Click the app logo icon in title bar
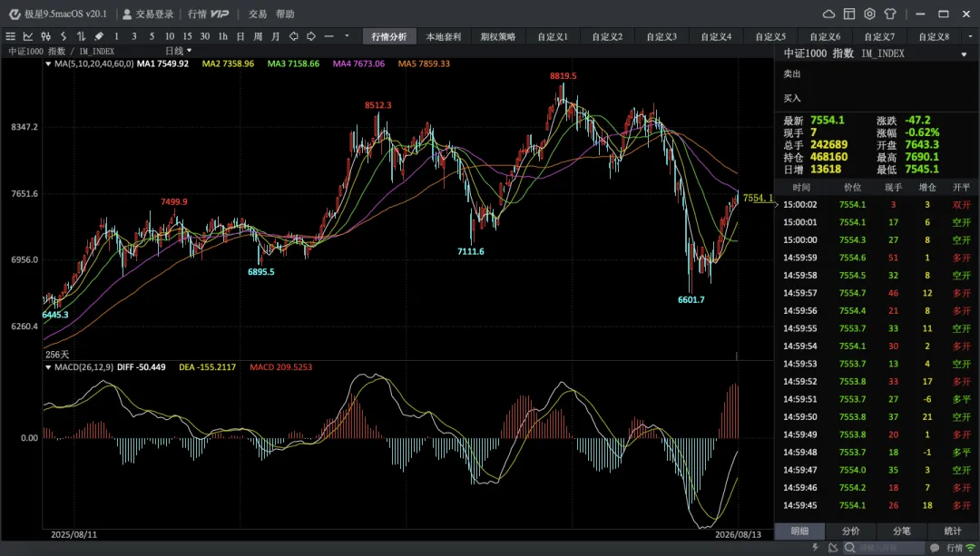The image size is (980, 556). point(15,14)
